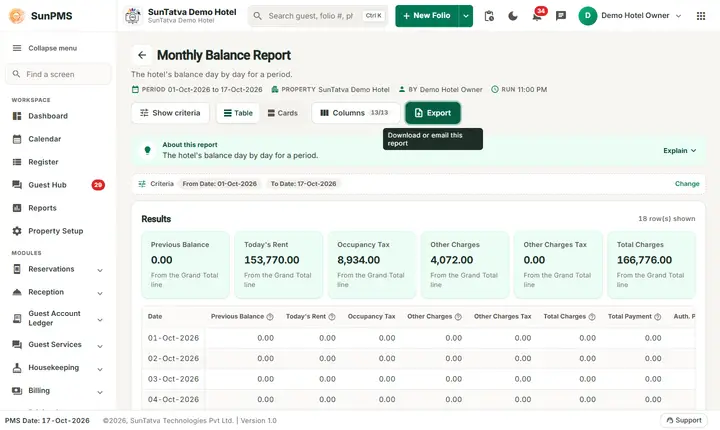Click the Date column header
This screenshot has width=720, height=430.
tap(155, 317)
